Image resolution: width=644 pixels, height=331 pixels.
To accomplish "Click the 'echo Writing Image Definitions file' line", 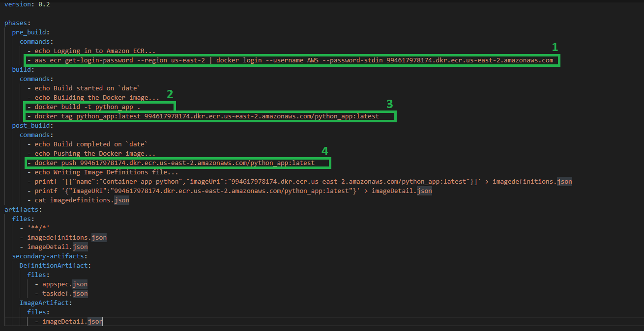I will pos(106,172).
